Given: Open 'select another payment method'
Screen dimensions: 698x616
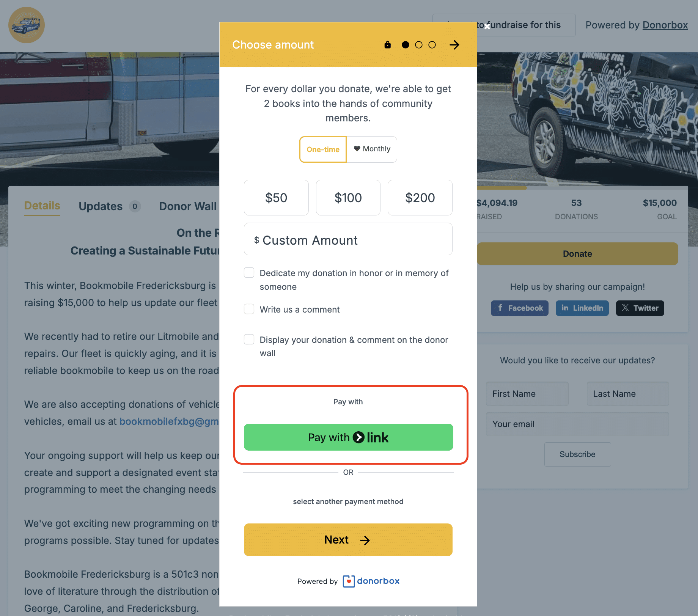Looking at the screenshot, I should pos(348,501).
